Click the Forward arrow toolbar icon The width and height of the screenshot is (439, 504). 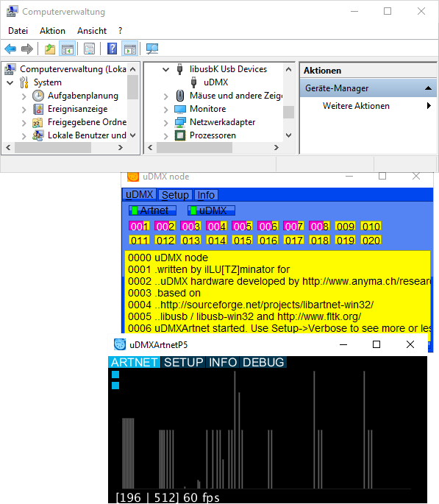(27, 49)
